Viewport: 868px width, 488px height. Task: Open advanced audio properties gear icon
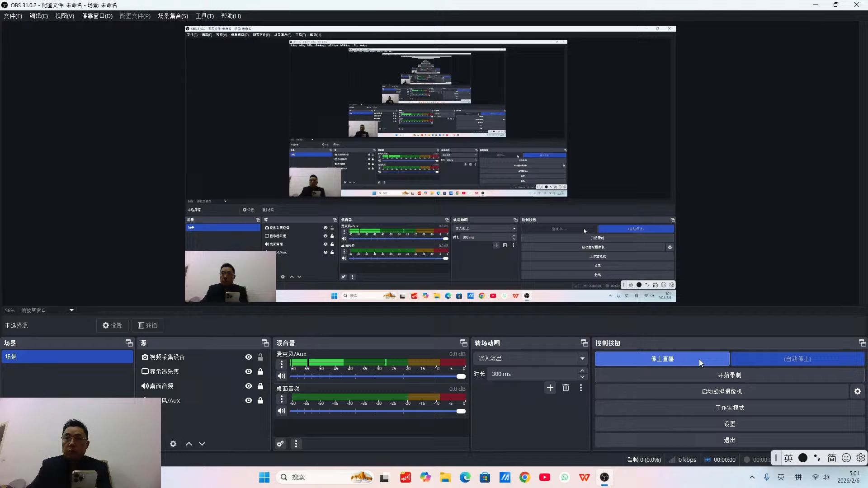[x=280, y=444]
